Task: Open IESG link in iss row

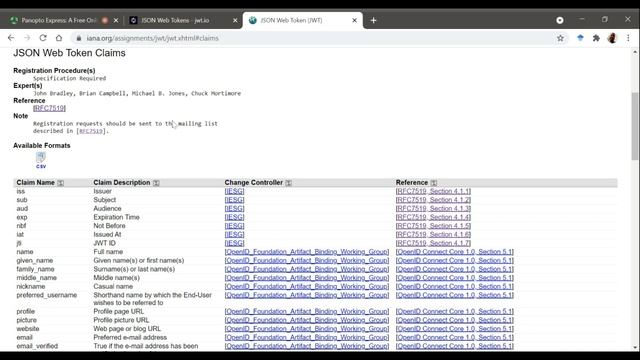Action: pyautogui.click(x=234, y=191)
